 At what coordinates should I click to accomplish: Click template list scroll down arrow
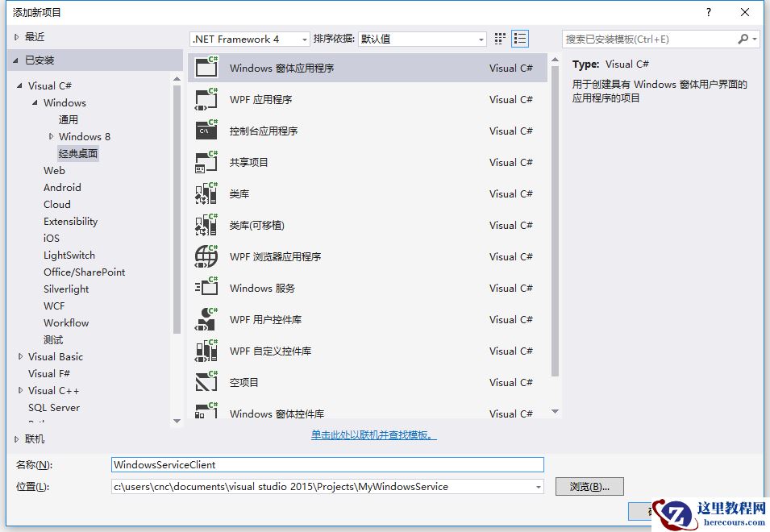(x=555, y=412)
